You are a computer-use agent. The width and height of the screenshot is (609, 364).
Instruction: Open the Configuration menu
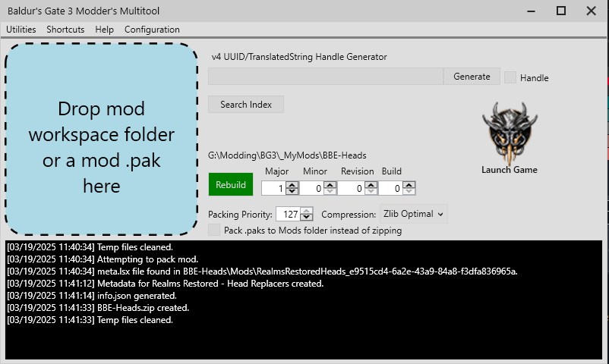point(152,30)
